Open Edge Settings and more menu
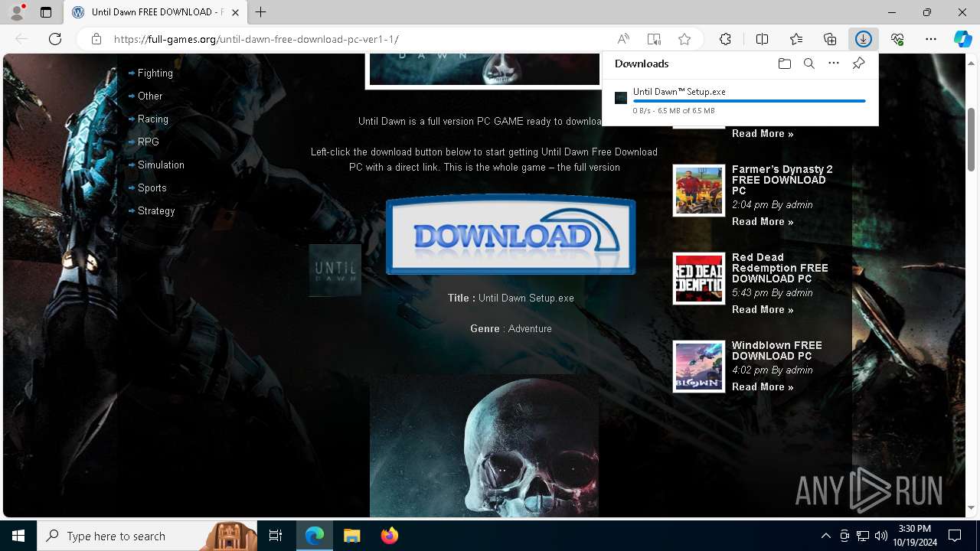The height and width of the screenshot is (551, 980). coord(931,39)
